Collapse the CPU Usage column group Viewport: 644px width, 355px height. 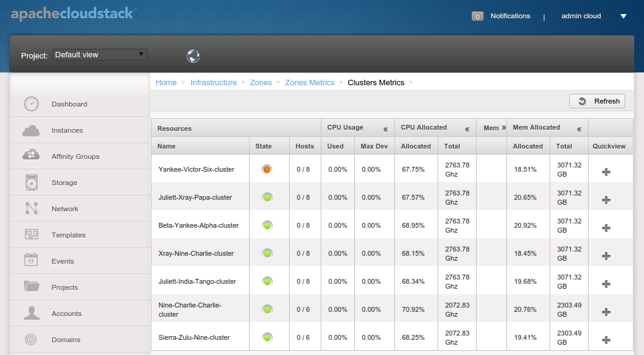[386, 130]
